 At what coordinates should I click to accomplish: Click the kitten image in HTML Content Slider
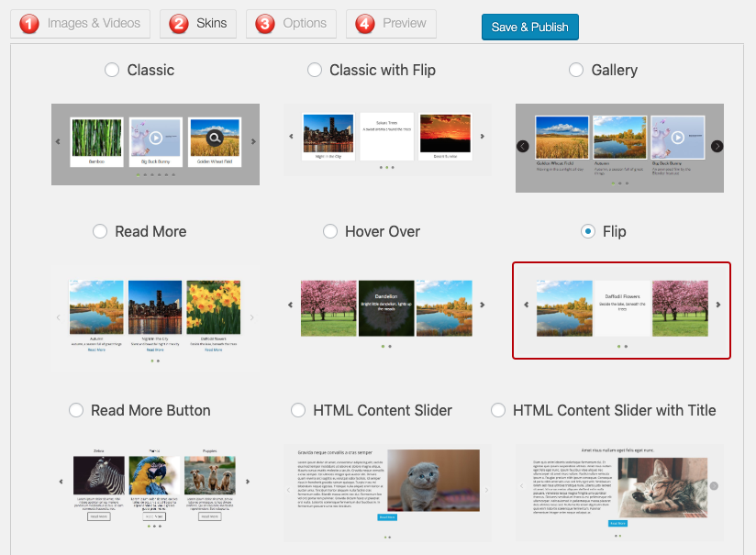click(x=433, y=480)
